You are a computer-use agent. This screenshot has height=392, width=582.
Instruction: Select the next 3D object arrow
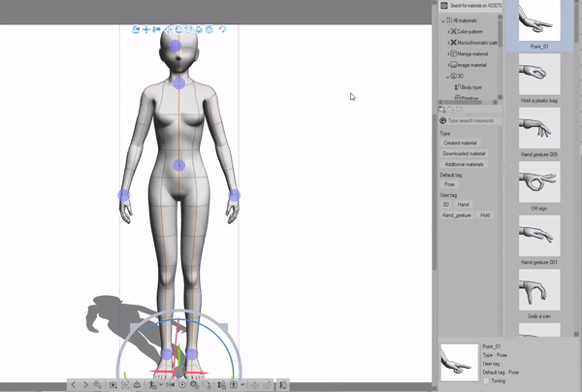pyautogui.click(x=86, y=385)
